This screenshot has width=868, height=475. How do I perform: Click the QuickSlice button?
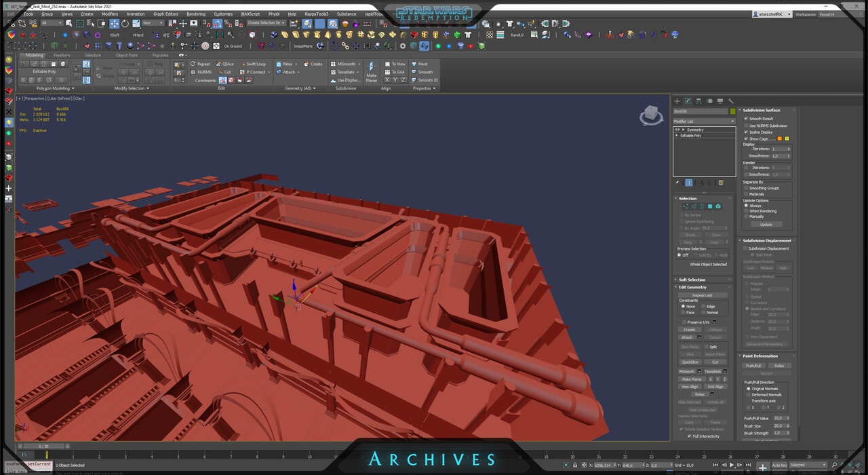690,362
